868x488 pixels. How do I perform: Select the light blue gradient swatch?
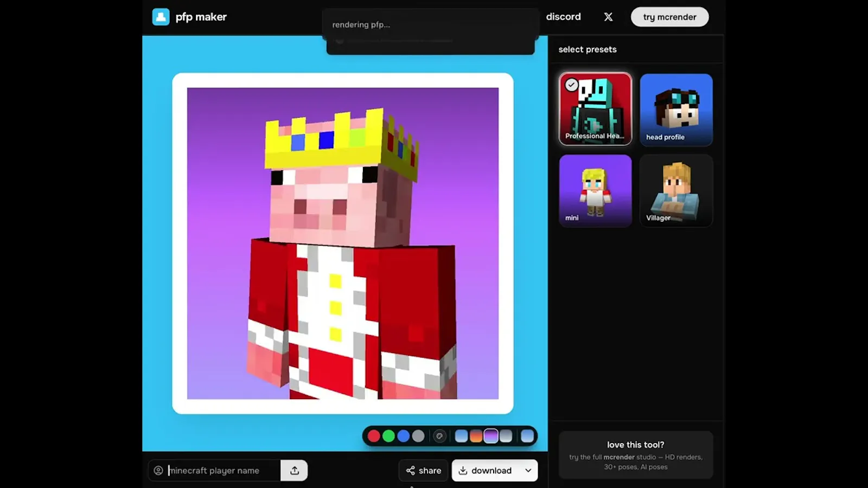[461, 436]
